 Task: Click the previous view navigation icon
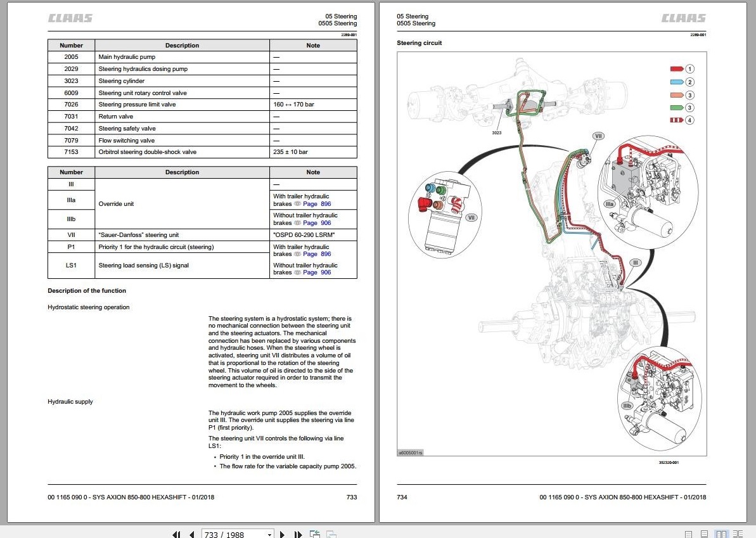pyautogui.click(x=315, y=534)
